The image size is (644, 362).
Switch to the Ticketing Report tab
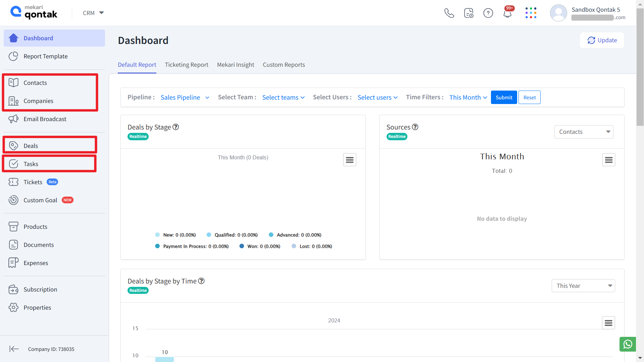(187, 65)
